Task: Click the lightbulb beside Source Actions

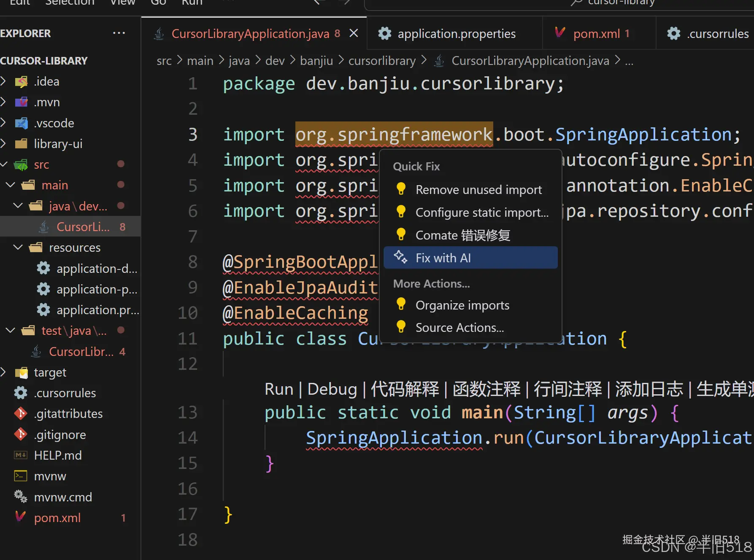Action: [x=401, y=327]
